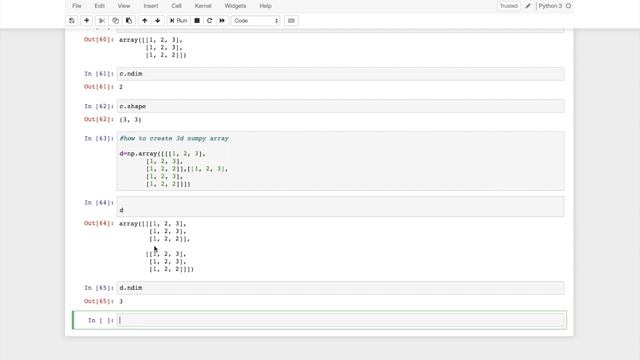This screenshot has height=360, width=640.
Task: Click the Out[60] output prompt
Action: [x=98, y=40]
